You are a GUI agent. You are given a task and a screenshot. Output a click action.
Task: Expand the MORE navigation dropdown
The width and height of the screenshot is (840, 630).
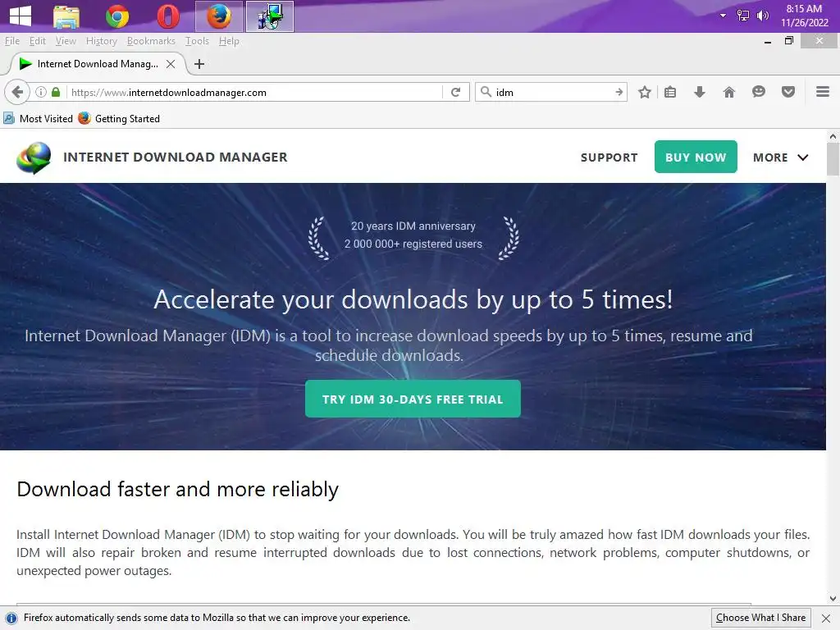(x=781, y=157)
